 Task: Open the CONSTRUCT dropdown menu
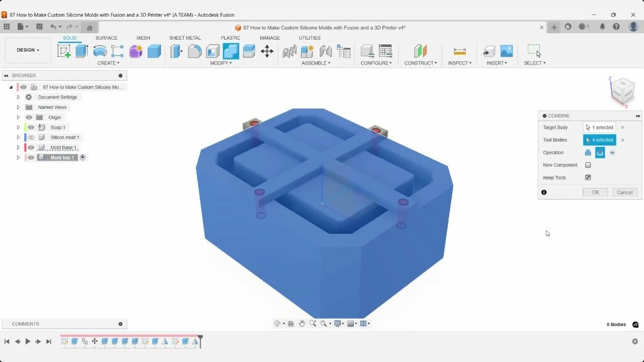421,63
